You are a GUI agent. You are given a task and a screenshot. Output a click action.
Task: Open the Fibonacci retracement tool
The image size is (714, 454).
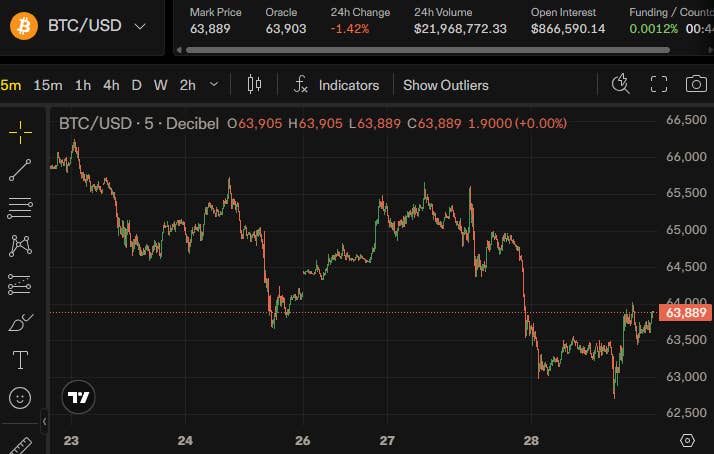tap(20, 208)
